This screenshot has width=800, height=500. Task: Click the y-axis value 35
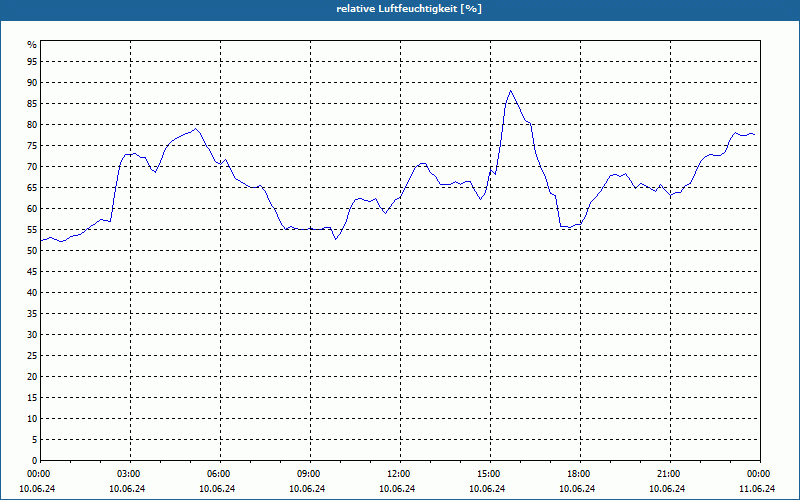pyautogui.click(x=32, y=314)
